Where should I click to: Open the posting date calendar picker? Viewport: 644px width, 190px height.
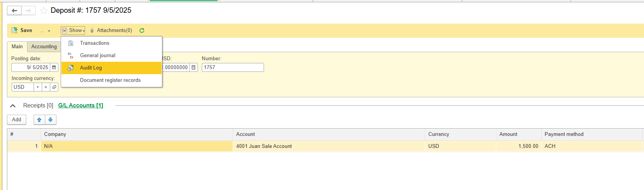click(x=54, y=68)
